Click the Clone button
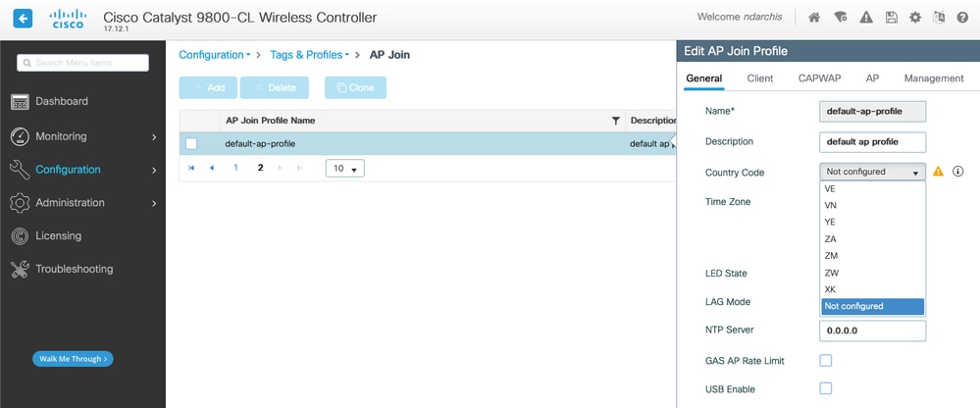 point(355,87)
